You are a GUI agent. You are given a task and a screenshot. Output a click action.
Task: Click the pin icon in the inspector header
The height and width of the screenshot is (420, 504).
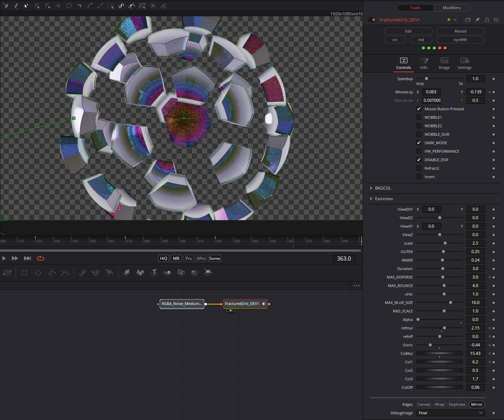point(477,20)
